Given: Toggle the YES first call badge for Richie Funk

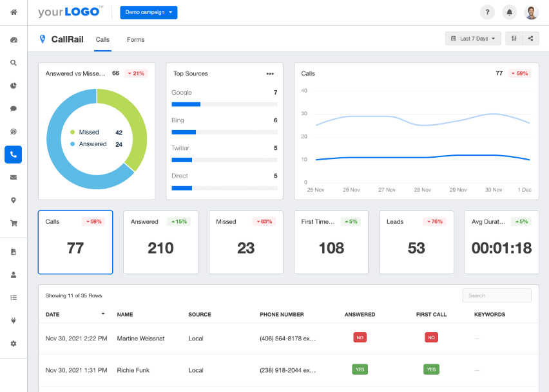Looking at the screenshot, I should [x=431, y=369].
